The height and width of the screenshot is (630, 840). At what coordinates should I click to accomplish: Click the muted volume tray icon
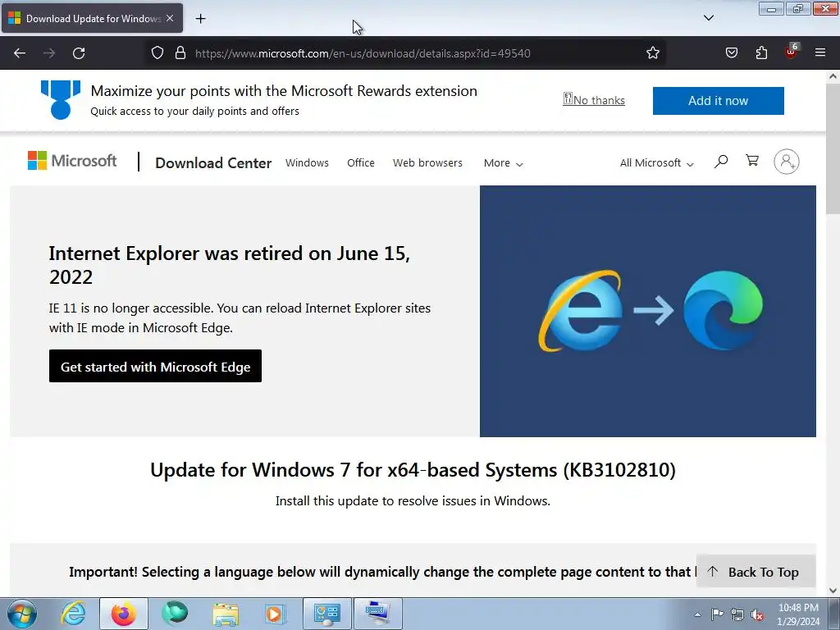[757, 615]
